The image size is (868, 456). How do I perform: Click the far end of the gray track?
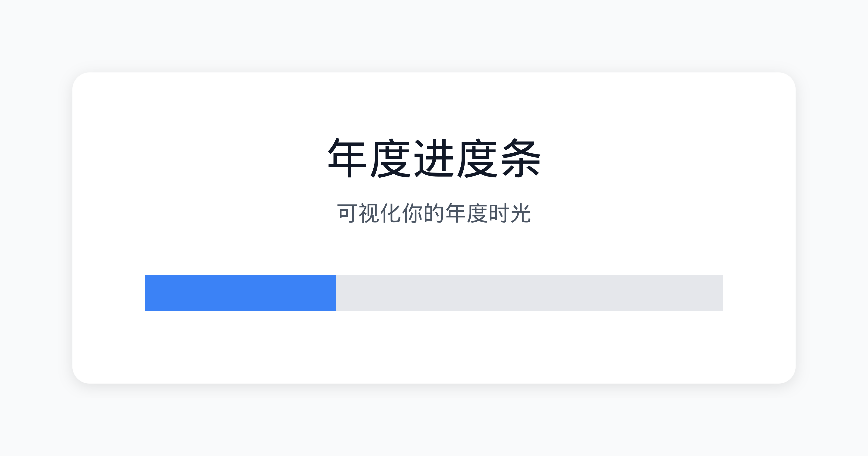tap(722, 293)
